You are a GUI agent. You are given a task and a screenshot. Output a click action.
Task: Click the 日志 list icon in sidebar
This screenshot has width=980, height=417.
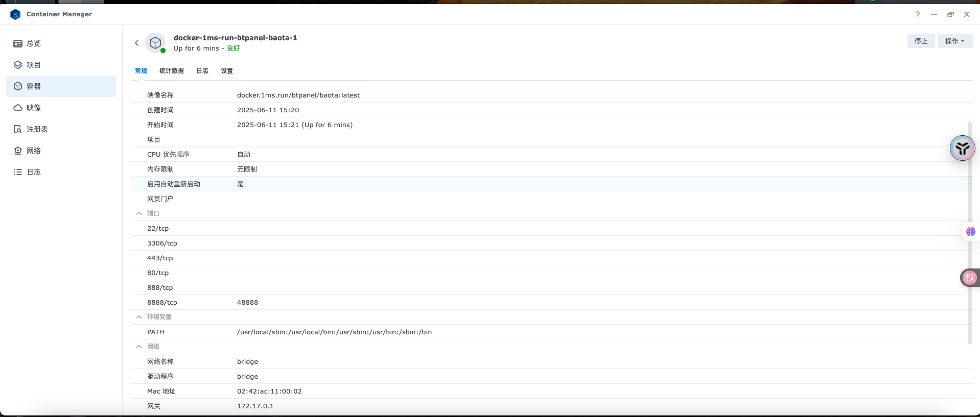point(18,172)
